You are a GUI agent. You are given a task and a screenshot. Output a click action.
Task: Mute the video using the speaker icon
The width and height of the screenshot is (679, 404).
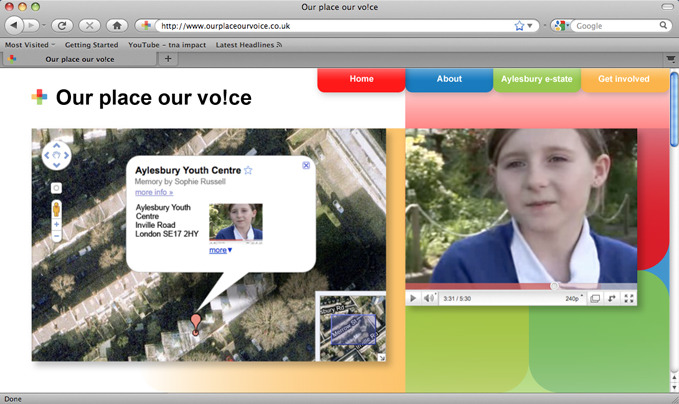click(429, 298)
